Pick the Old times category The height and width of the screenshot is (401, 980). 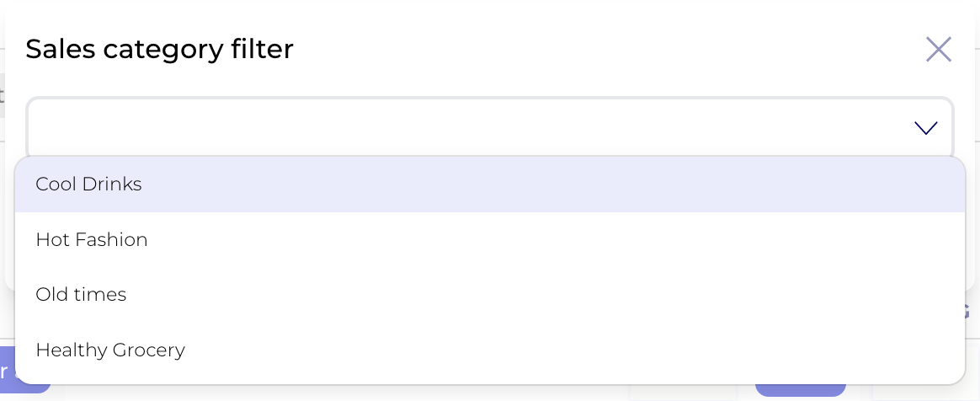coord(81,295)
